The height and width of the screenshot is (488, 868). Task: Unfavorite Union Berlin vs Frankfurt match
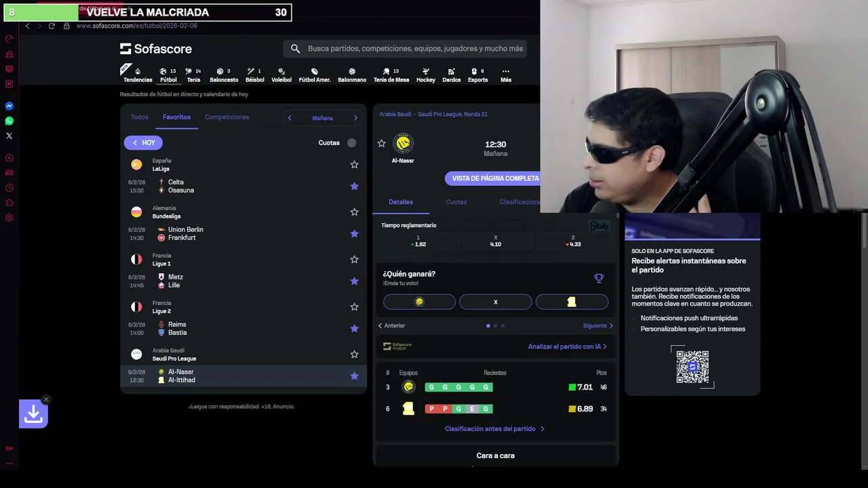pyautogui.click(x=354, y=234)
